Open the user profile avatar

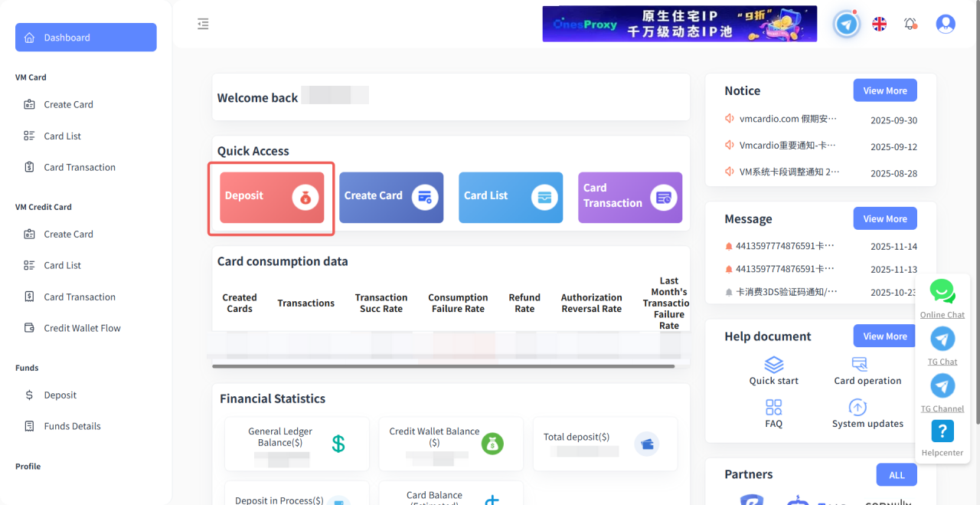pos(946,24)
